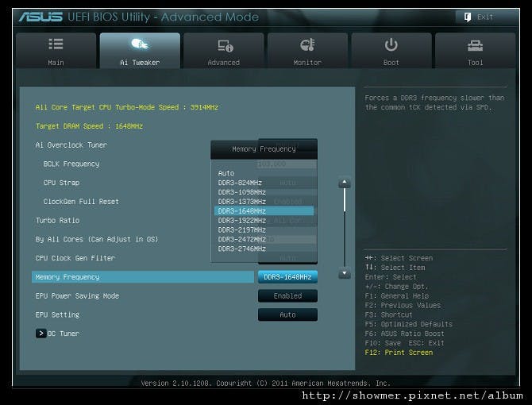
Task: Select the CPU Strap row
Action: click(61, 183)
